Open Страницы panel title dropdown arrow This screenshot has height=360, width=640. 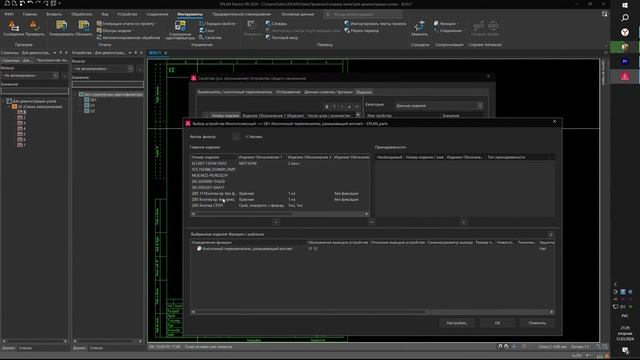(x=55, y=53)
